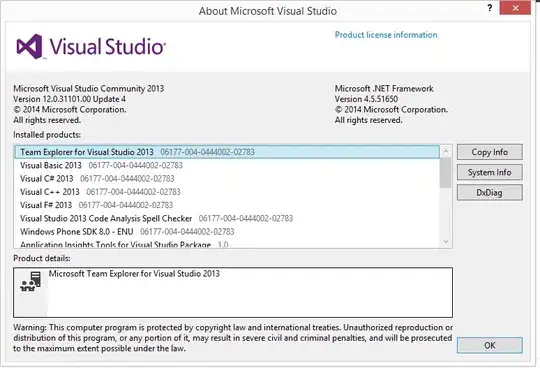Launch DxDiag from the dialog
This screenshot has width=540, height=368.
click(x=489, y=192)
